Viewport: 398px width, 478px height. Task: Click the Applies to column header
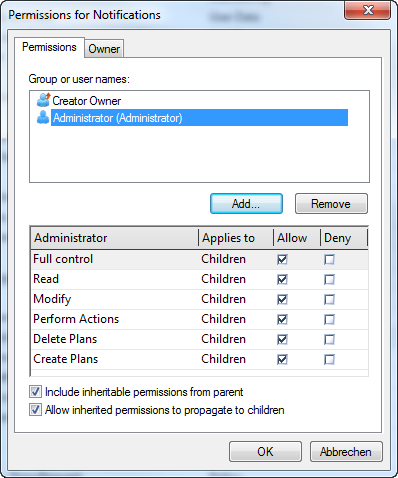[x=236, y=238]
